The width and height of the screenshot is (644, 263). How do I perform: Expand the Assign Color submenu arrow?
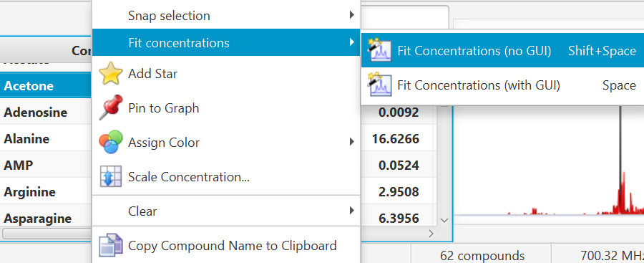[351, 142]
